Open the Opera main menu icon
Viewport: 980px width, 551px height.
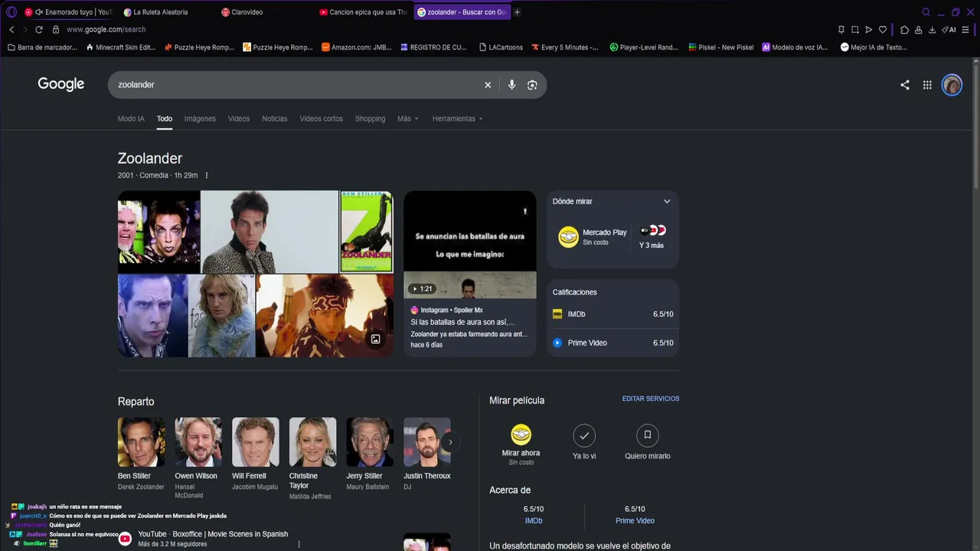(11, 12)
